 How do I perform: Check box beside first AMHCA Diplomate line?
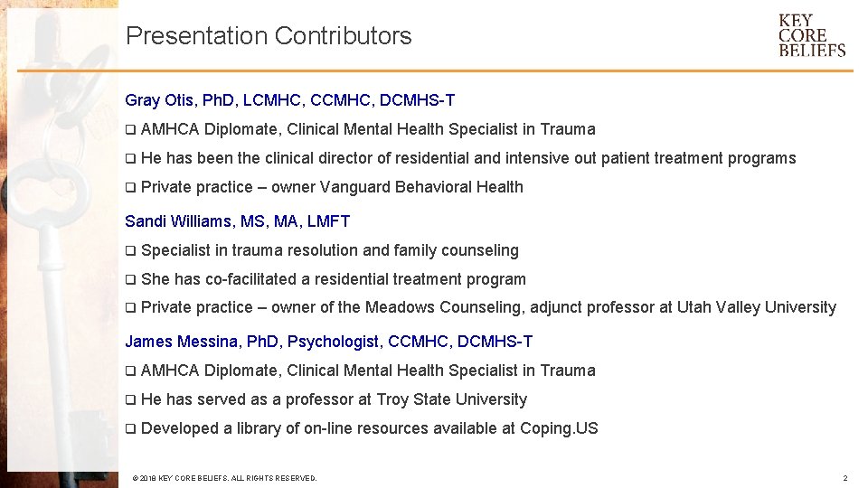tap(130, 130)
